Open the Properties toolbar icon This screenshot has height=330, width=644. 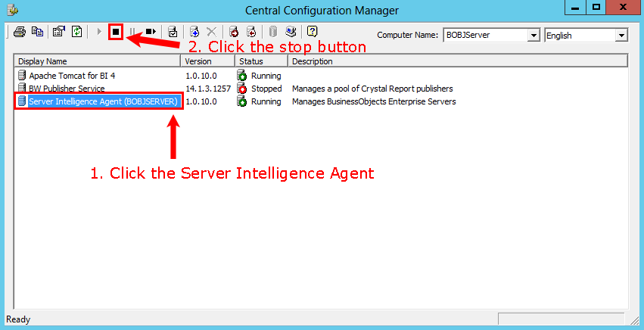59,32
